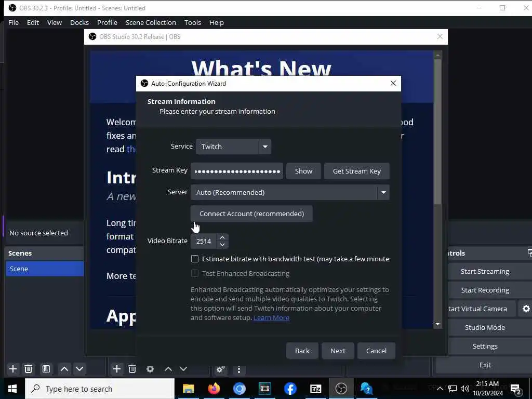Close the OBS Studio 30.2 Release window
Viewport: 532px width, 399px height.
[440, 37]
